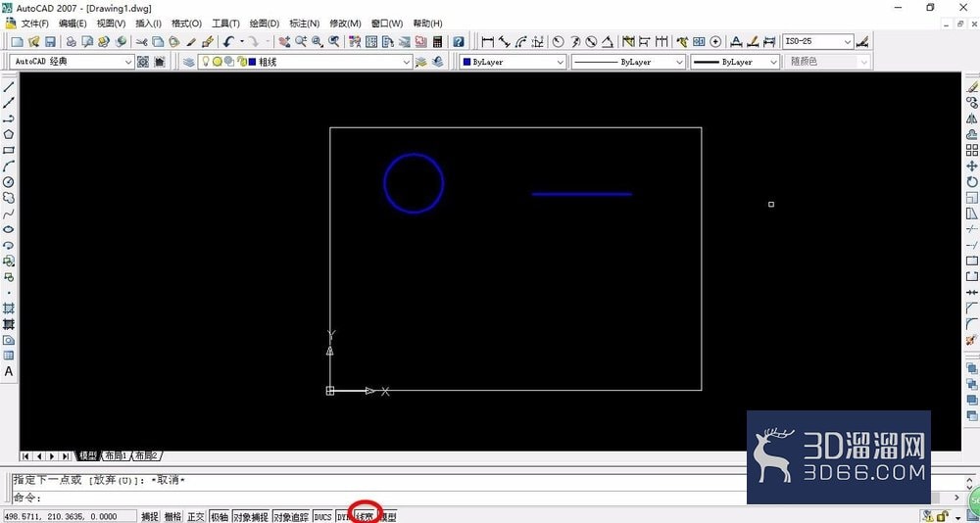Select the Line draw tool
980x523 pixels.
[9, 87]
